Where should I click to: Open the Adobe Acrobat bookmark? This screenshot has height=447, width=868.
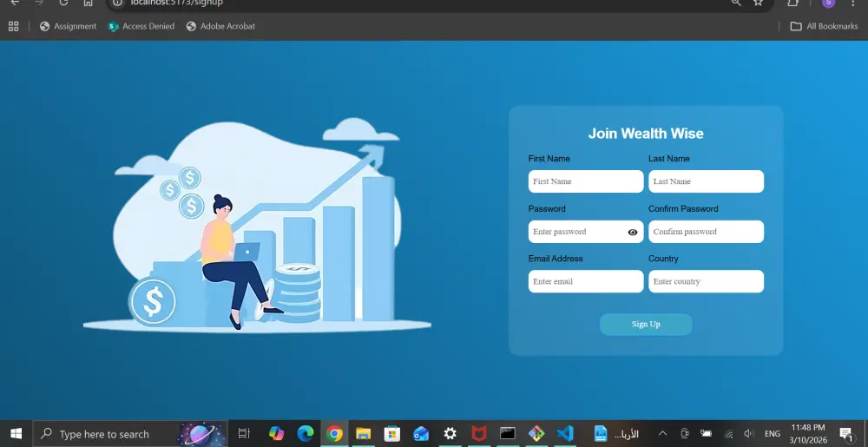[220, 26]
